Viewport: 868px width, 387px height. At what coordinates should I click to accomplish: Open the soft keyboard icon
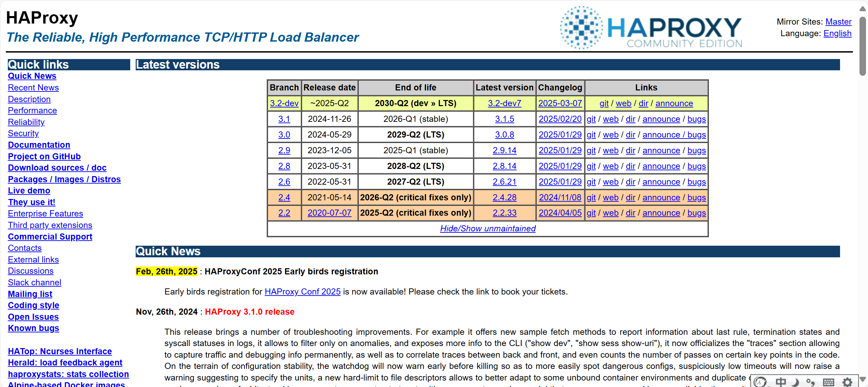click(828, 382)
